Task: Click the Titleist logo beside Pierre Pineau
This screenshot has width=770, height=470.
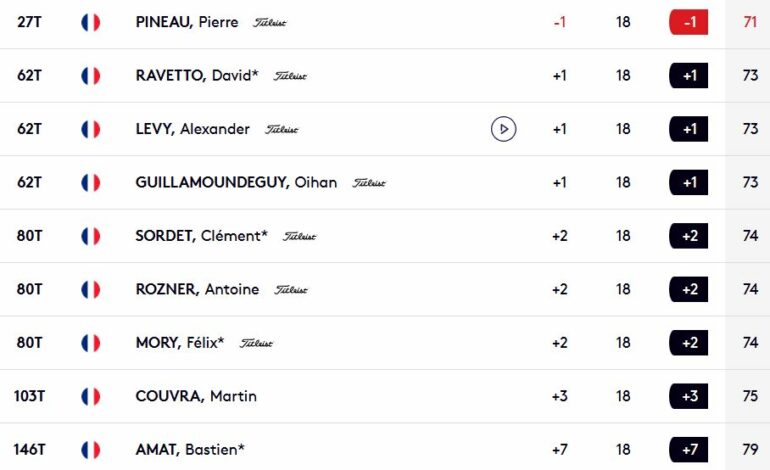Action: pos(270,23)
